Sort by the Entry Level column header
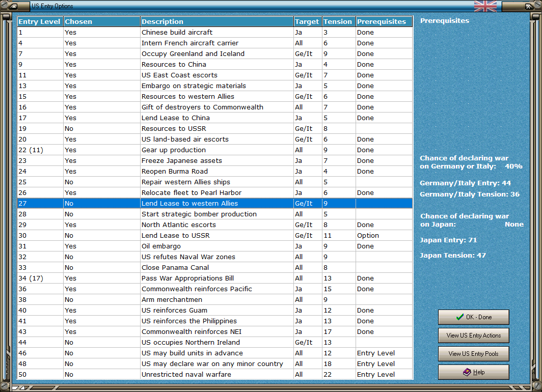The width and height of the screenshot is (542, 392). pyautogui.click(x=40, y=21)
